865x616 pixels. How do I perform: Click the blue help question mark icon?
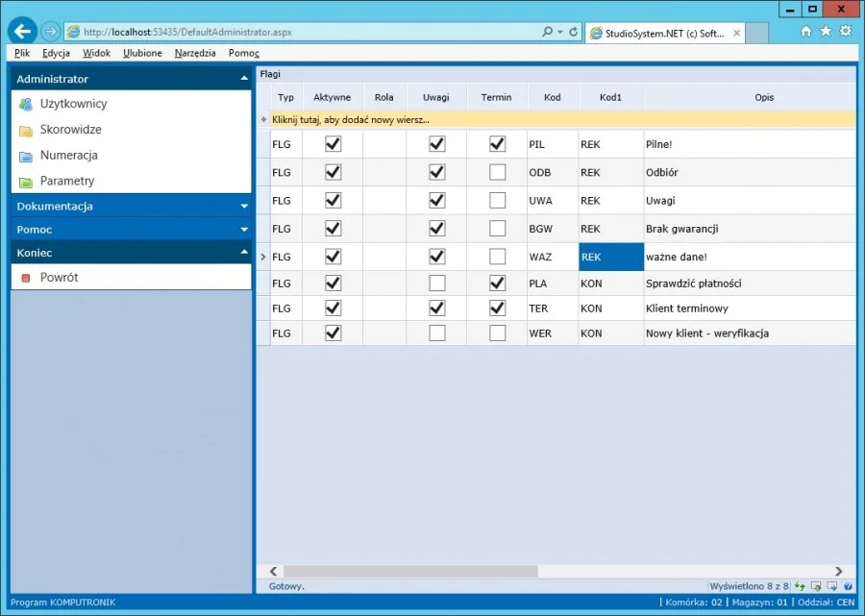[848, 586]
